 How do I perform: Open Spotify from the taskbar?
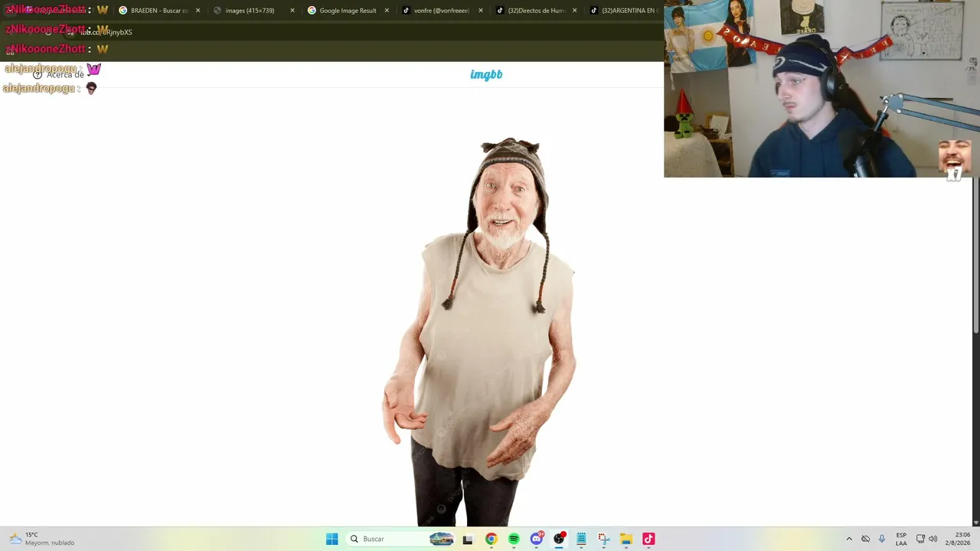[x=514, y=539]
